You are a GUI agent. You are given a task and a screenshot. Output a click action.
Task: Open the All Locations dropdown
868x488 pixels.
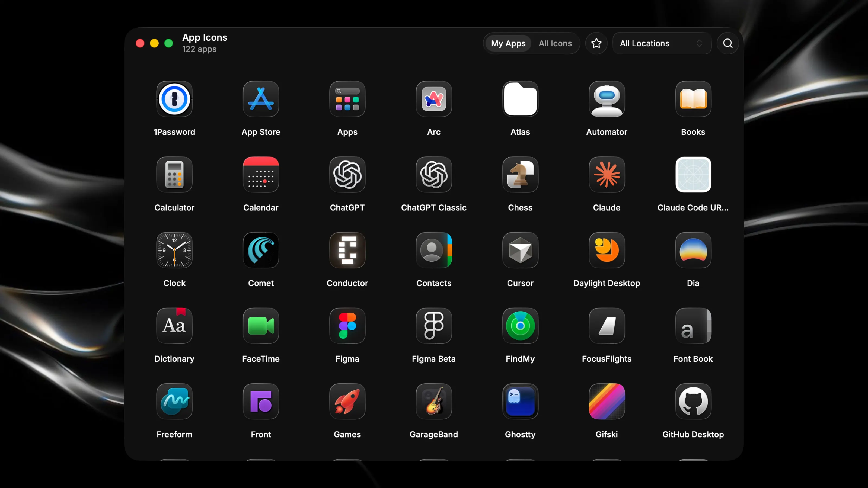pos(662,43)
